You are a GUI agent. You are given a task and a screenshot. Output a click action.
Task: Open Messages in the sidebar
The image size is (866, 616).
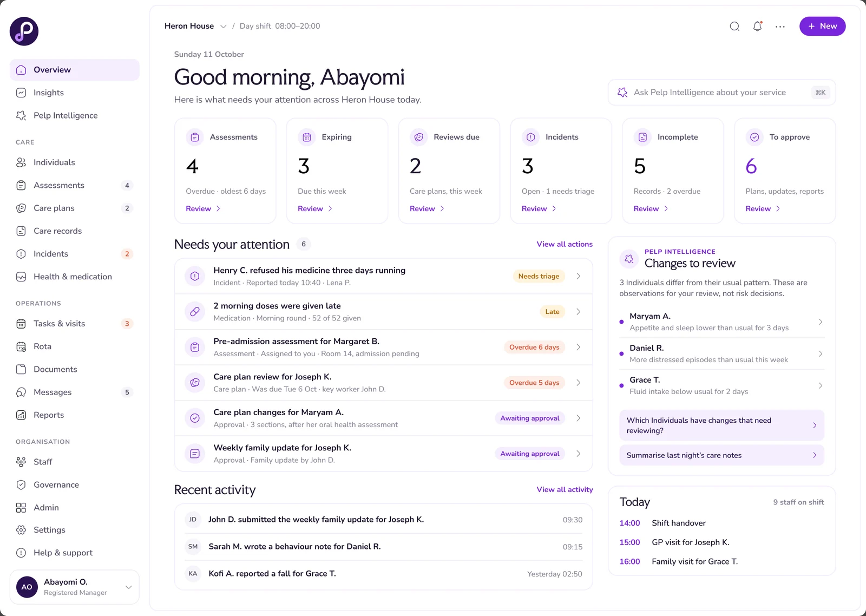point(74,392)
